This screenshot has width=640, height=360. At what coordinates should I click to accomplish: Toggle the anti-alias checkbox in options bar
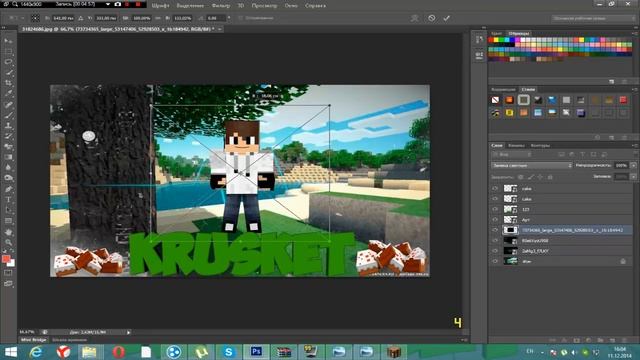point(240,18)
